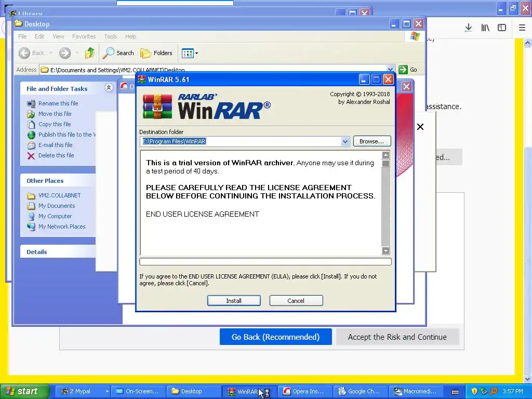Open My Documents in Other Places
Image resolution: width=532 pixels, height=399 pixels.
pyautogui.click(x=56, y=206)
